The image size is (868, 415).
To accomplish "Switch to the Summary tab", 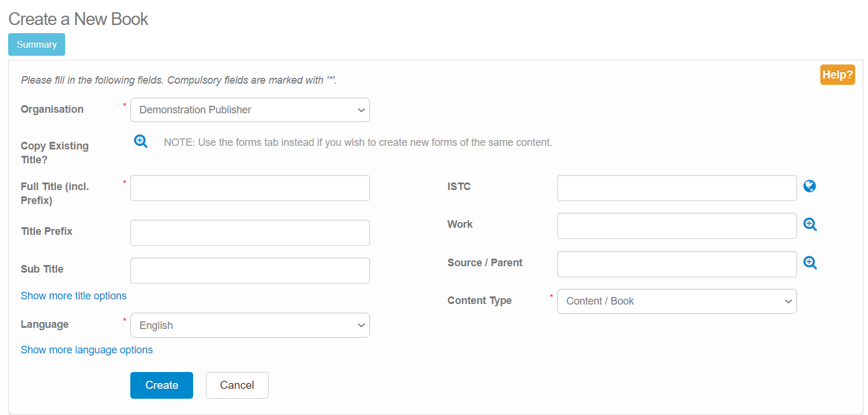I will tap(37, 45).
